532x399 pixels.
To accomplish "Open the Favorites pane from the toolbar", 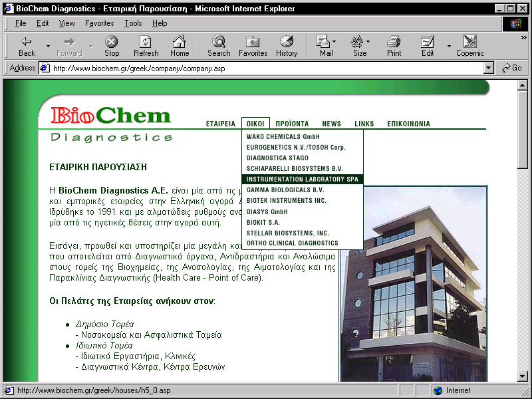I will pos(253,46).
